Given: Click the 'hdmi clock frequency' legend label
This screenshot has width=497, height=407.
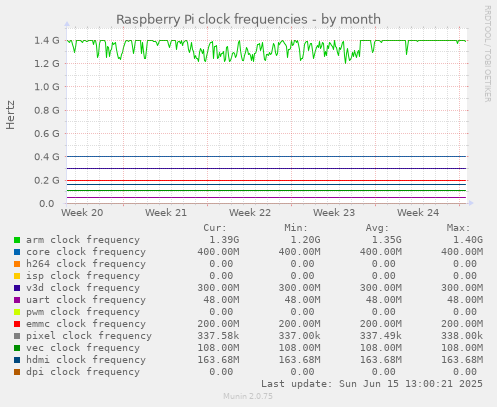Looking at the screenshot, I should tap(86, 360).
